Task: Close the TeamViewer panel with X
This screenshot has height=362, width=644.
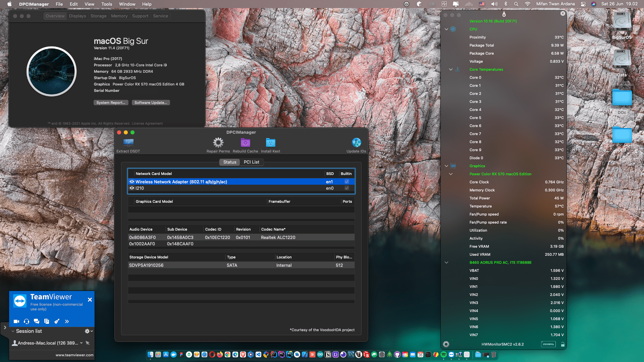Action: pyautogui.click(x=90, y=300)
